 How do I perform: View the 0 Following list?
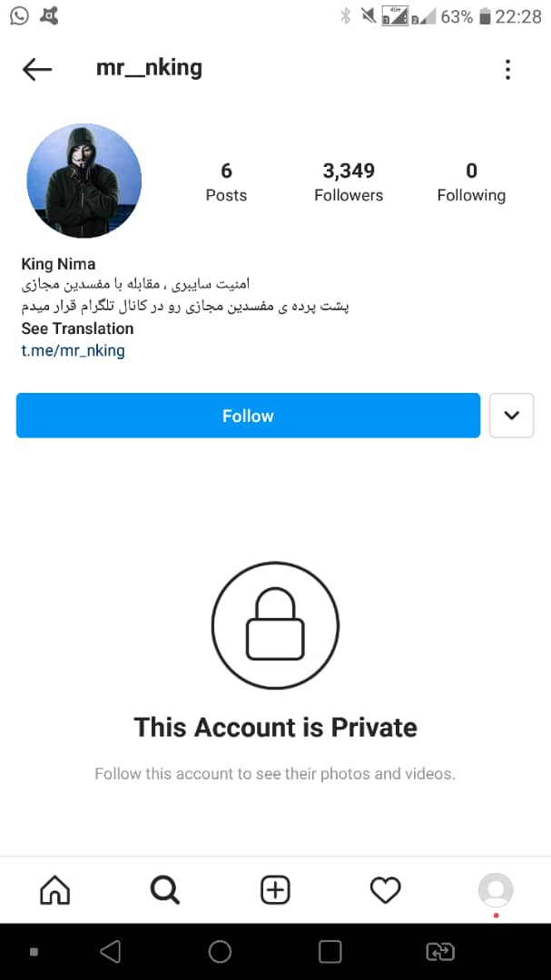(x=471, y=181)
